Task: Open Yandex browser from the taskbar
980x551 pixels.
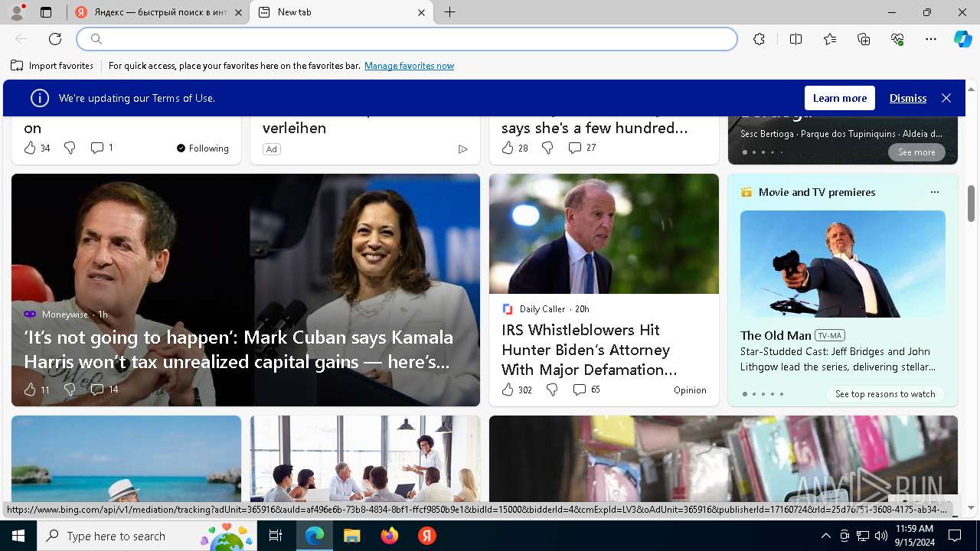Action: click(427, 536)
